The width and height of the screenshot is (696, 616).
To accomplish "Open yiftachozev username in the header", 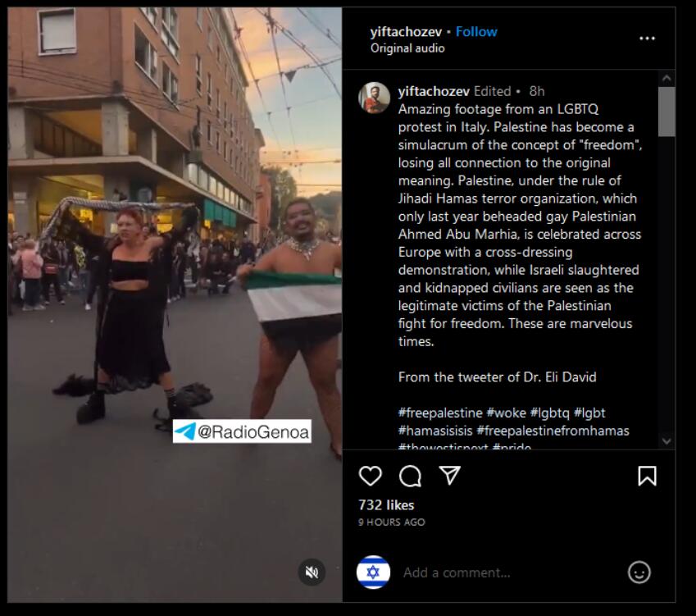I will 406,32.
